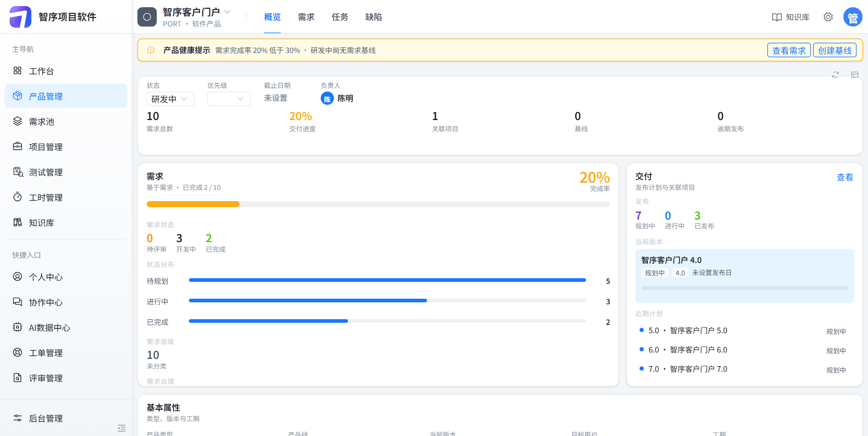
Task: Switch to the 需求 tab
Action: click(306, 17)
